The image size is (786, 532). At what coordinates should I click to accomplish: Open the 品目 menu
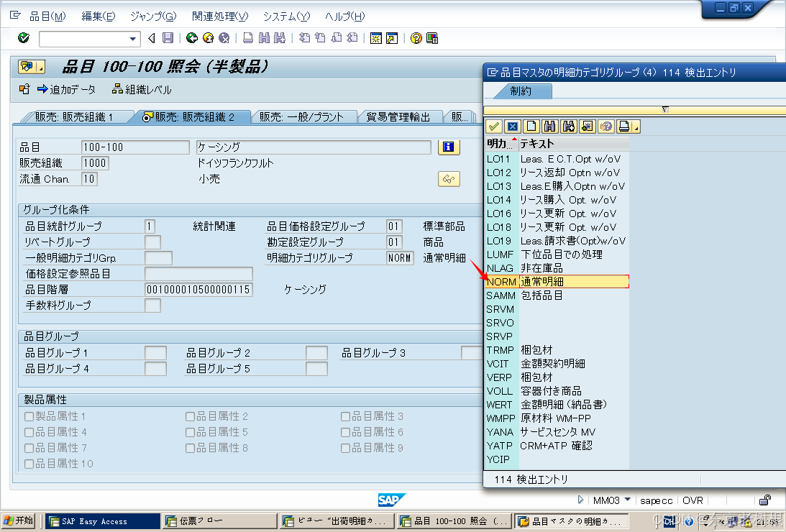(47, 16)
